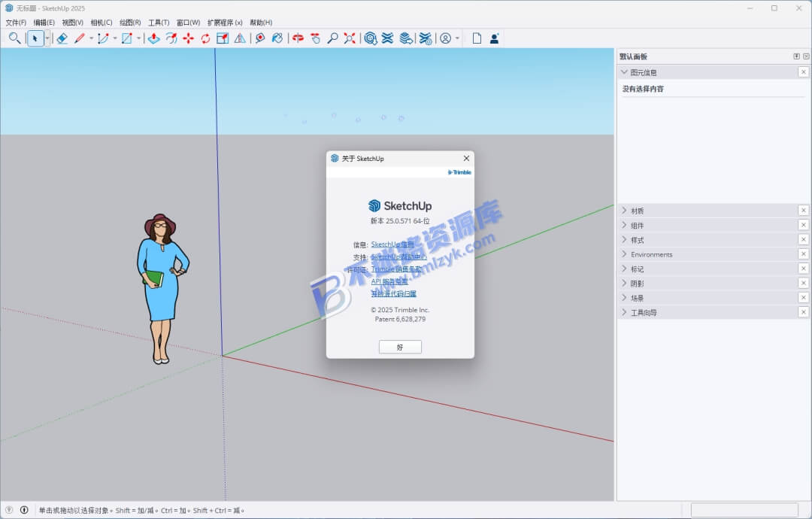The image size is (812, 519).
Task: Open the SketchUp help center link after 支持
Action: click(398, 256)
